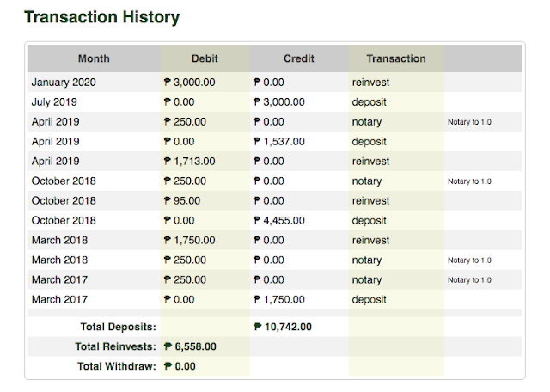Click the peso icon beside debit 95.00
The width and height of the screenshot is (550, 392).
(x=168, y=200)
